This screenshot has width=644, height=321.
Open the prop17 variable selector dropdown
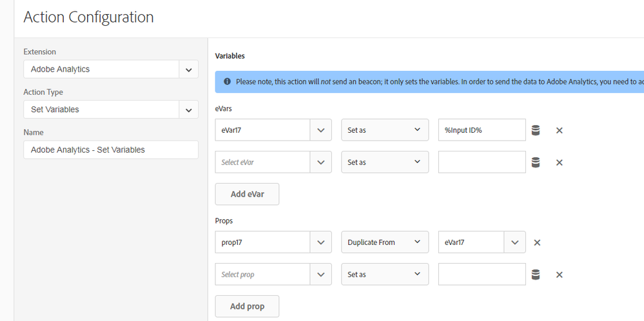pyautogui.click(x=321, y=242)
